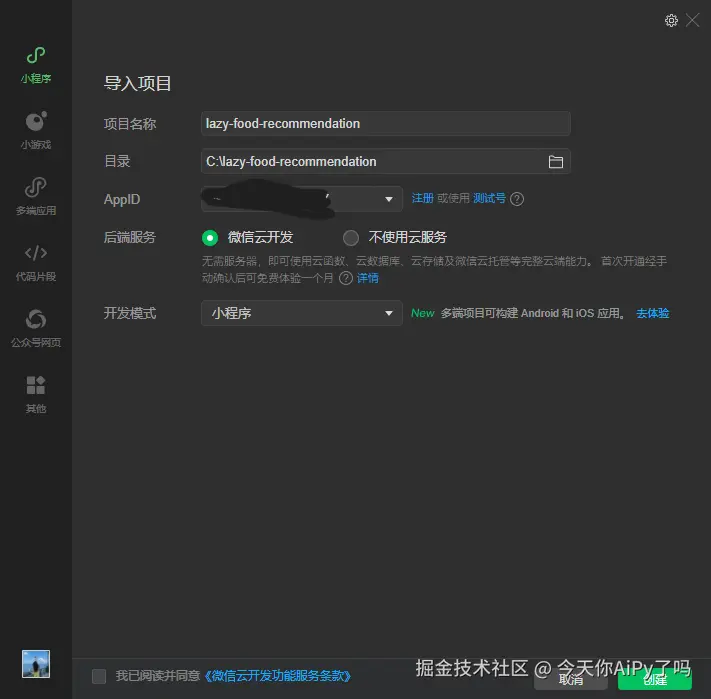The height and width of the screenshot is (699, 711).
Task: Open settings via gear icon
Action: (671, 20)
